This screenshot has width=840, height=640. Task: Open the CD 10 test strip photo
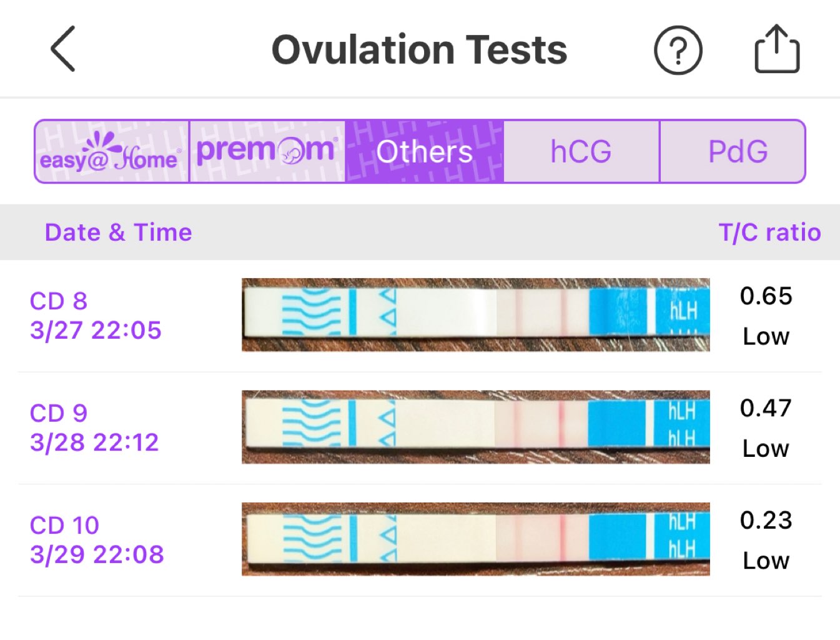coord(476,539)
